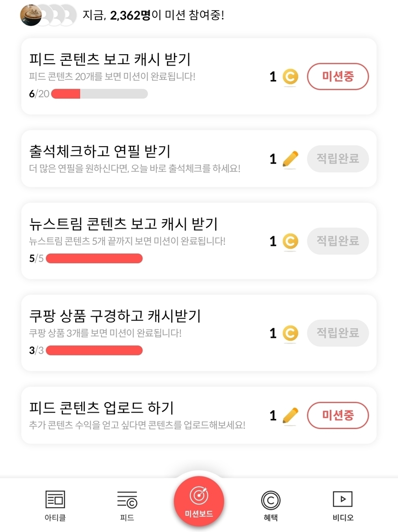Click the 5/5 뉴스트림 progress bar
This screenshot has height=532, width=398.
pyautogui.click(x=94, y=259)
